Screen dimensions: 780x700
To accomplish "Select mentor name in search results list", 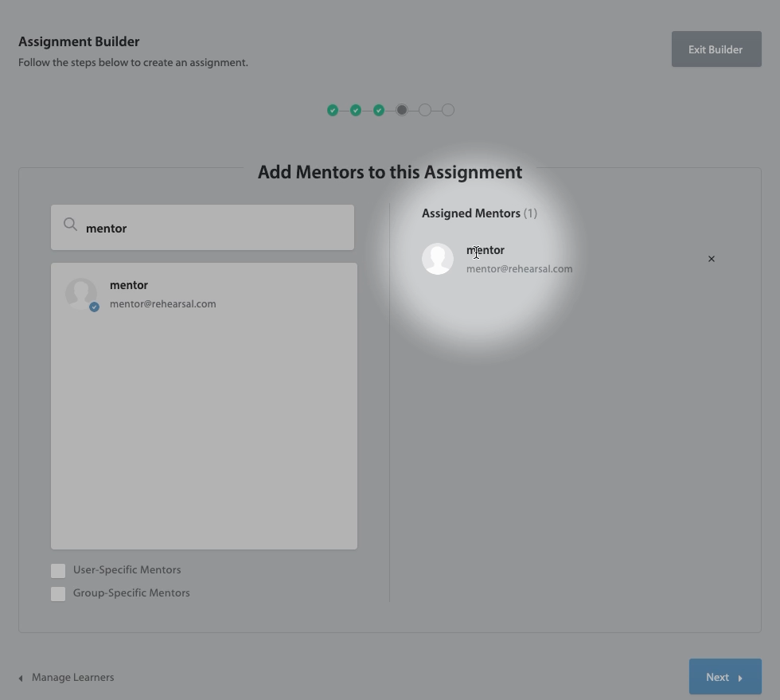I will point(129,285).
